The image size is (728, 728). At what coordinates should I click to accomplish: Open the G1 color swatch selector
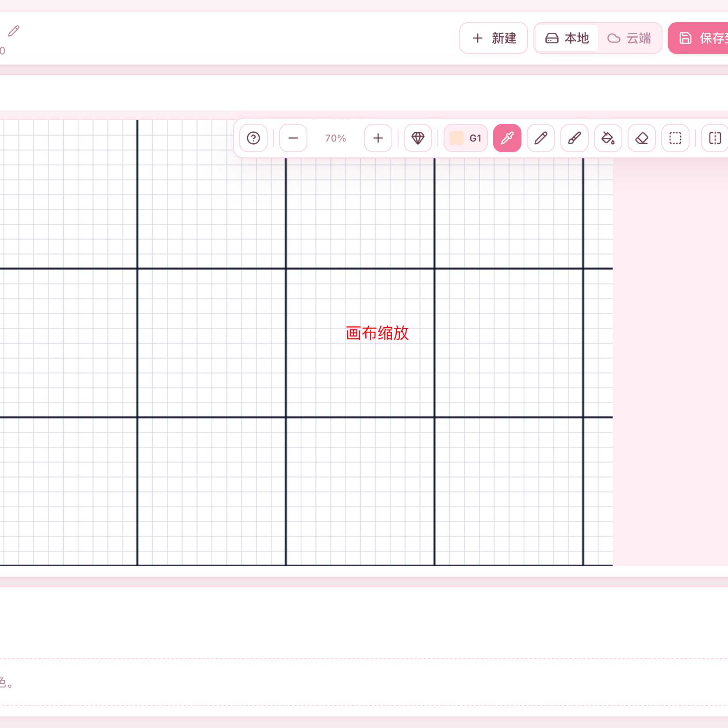point(466,138)
